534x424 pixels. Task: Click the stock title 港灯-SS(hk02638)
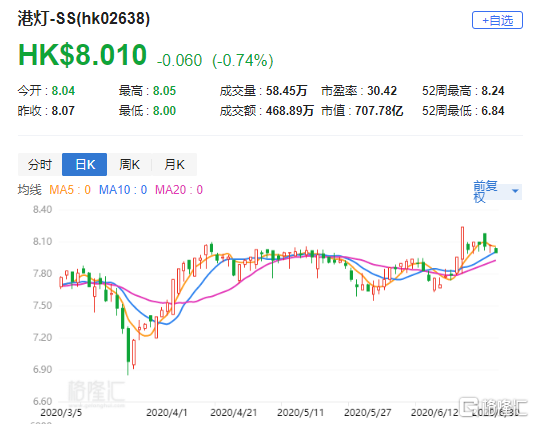[x=84, y=18]
